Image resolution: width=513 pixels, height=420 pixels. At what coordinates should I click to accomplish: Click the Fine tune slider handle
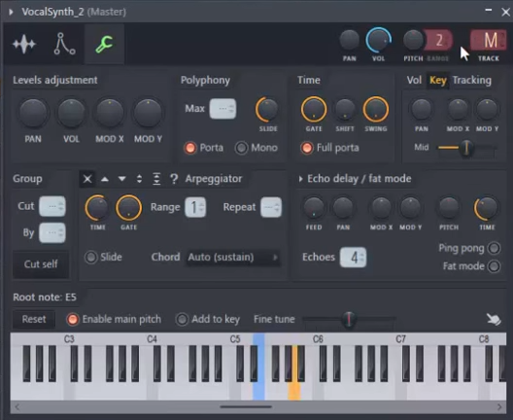[x=349, y=319]
